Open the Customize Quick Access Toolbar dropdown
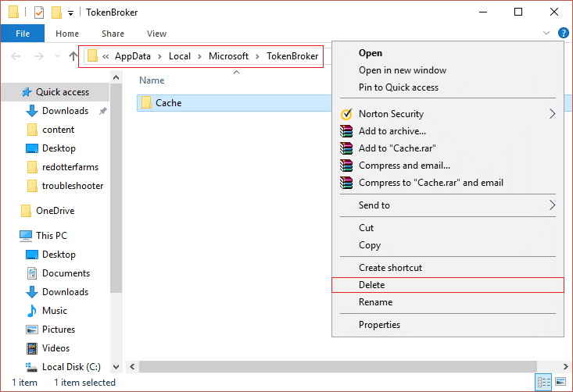573x392 pixels. tap(70, 13)
